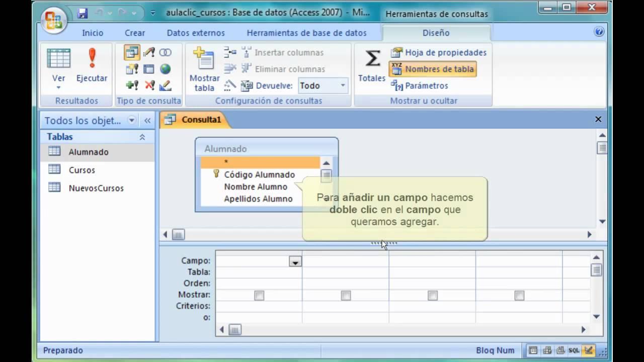This screenshot has height=362, width=644.
Task: Click the Totales sigma icon
Action: coord(372,59)
